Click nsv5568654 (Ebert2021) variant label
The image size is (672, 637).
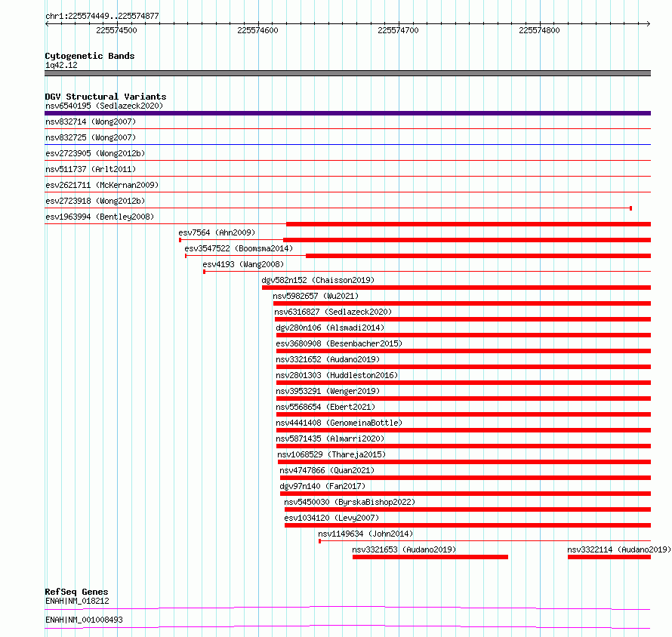point(325,407)
